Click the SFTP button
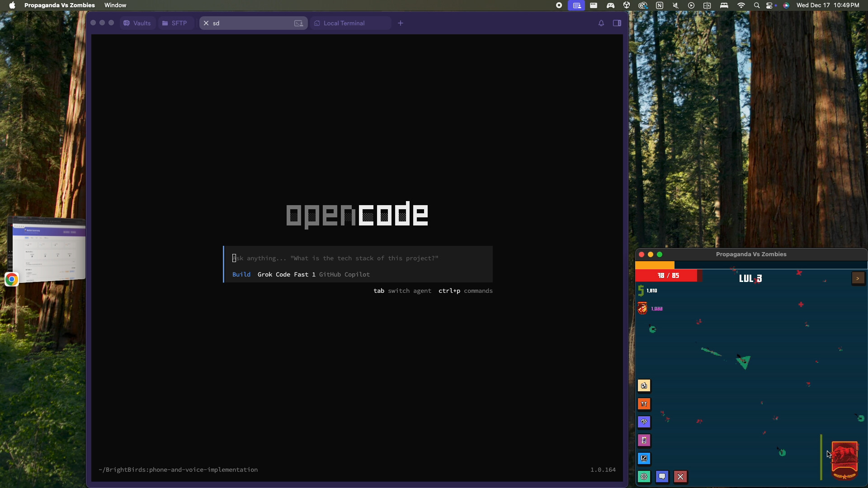This screenshot has height=488, width=868. pyautogui.click(x=175, y=23)
